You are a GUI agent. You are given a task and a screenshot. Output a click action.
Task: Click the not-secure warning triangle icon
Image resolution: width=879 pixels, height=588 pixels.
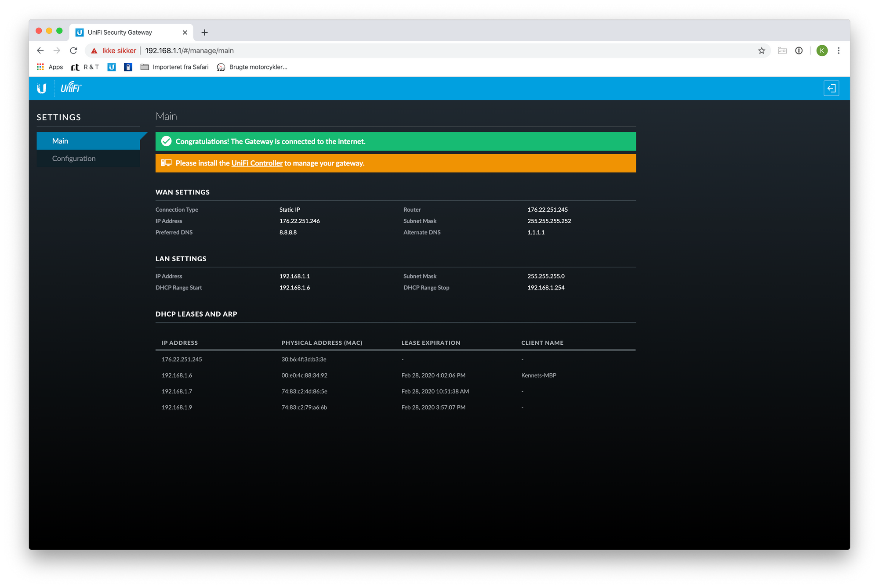tap(94, 51)
